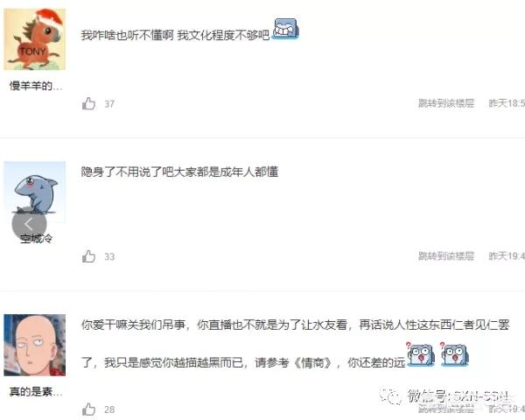Like the comment with 37 thumbs up
525x420 pixels.
(x=88, y=103)
